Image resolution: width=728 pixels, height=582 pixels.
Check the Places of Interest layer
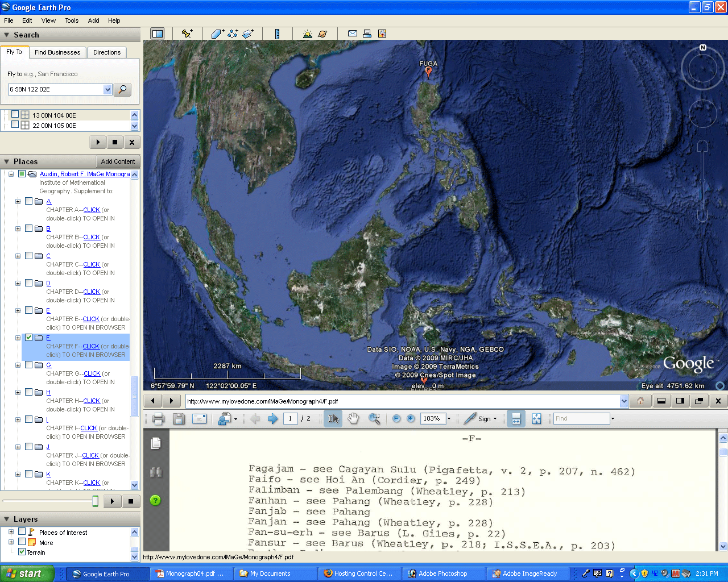(22, 531)
